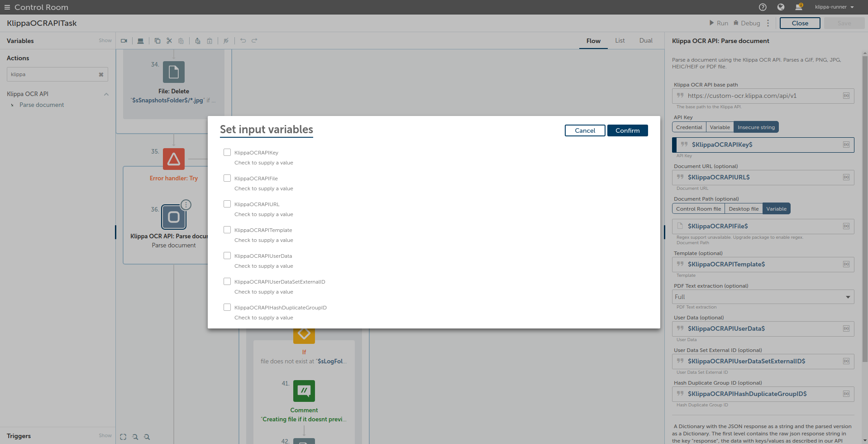Click the undo arrow icon
The image size is (868, 444).
click(243, 41)
